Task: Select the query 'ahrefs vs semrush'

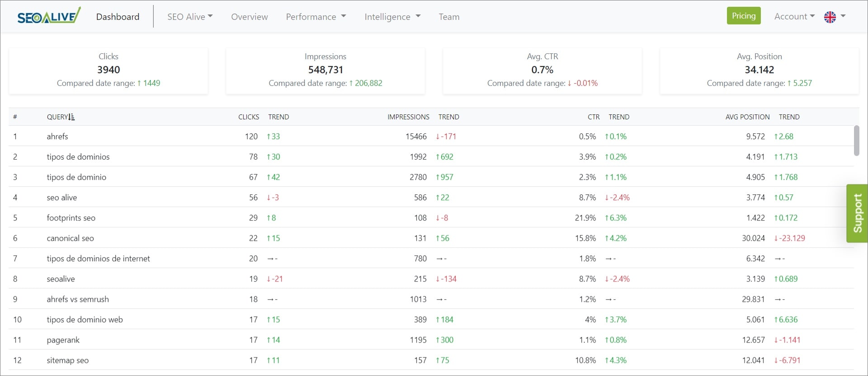Action: click(x=78, y=299)
